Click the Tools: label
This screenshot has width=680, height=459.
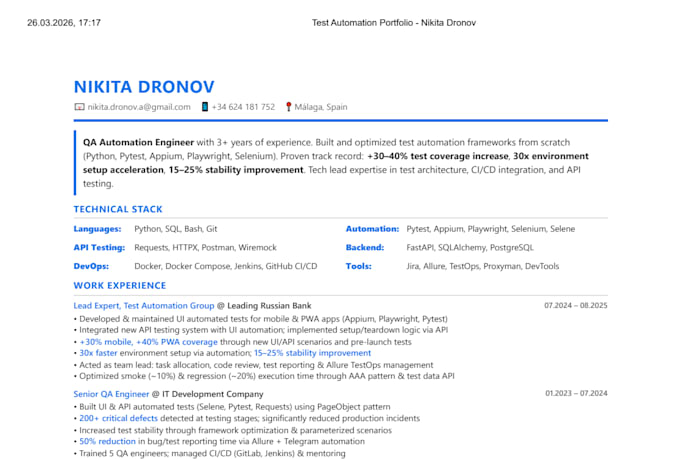click(x=359, y=266)
